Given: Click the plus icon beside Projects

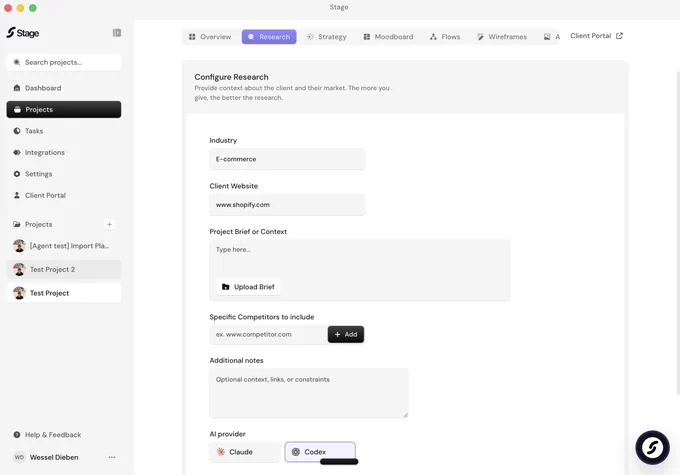Looking at the screenshot, I should 109,224.
